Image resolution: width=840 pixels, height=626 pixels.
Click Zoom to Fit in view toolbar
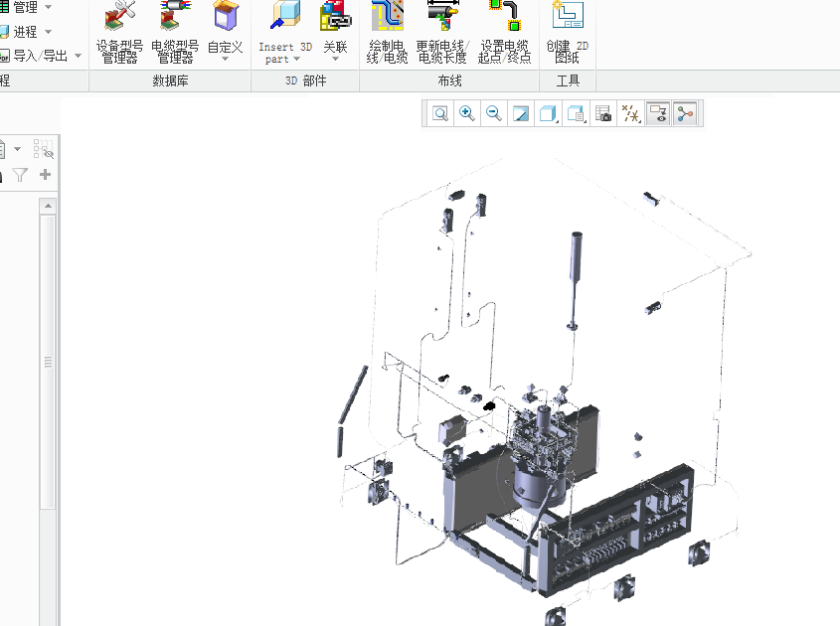click(x=440, y=113)
